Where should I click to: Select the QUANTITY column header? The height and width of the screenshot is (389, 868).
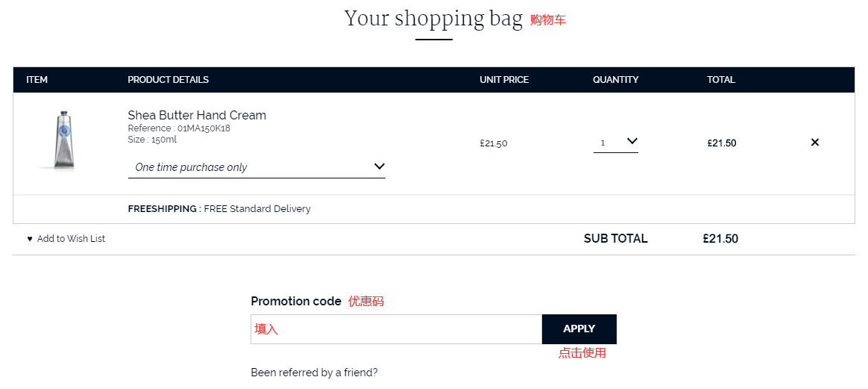coord(615,80)
